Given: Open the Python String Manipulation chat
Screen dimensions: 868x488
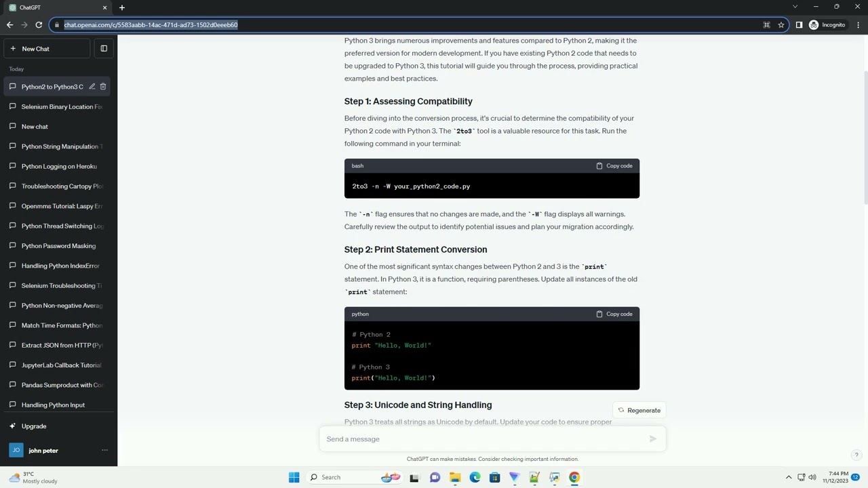Looking at the screenshot, I should pyautogui.click(x=58, y=146).
